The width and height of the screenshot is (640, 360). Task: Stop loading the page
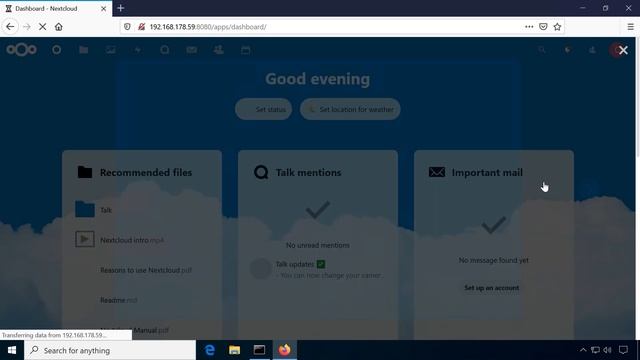tap(42, 27)
